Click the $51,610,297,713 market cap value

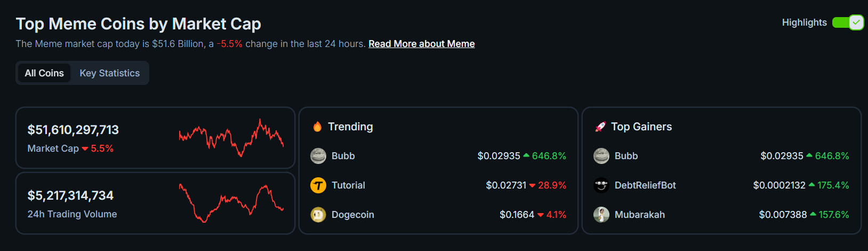(73, 130)
